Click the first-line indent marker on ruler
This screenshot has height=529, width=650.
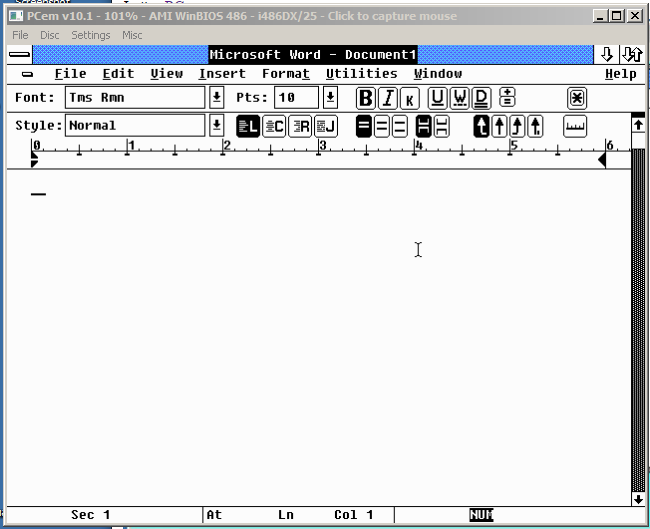tap(34, 155)
